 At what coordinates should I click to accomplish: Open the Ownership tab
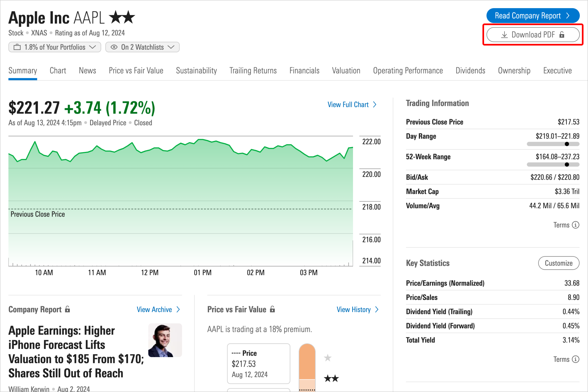pos(514,71)
